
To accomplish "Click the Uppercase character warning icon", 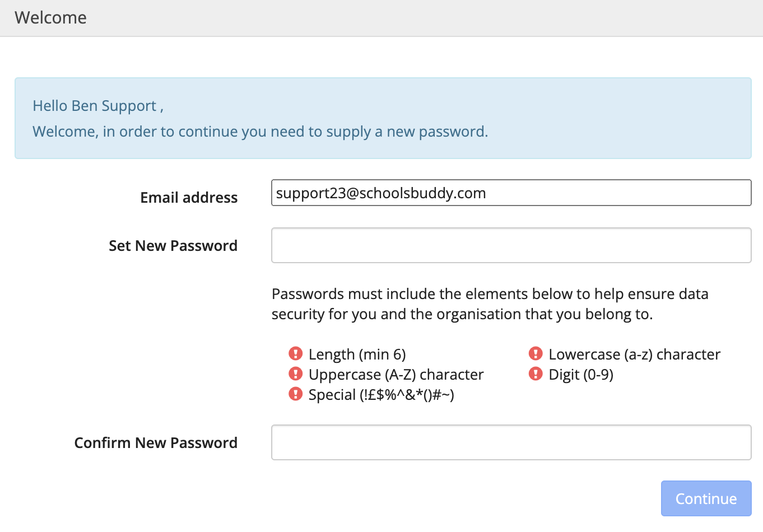I will coord(295,374).
